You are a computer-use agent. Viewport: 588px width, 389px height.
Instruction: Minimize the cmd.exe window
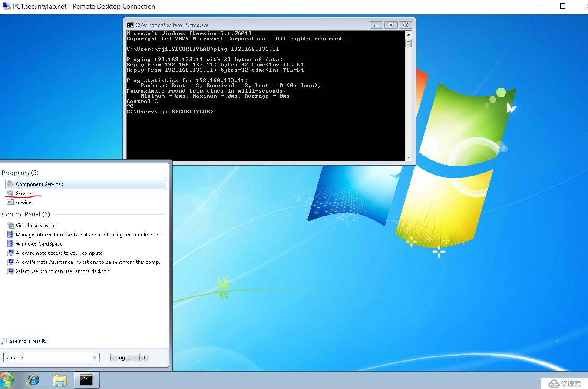[x=377, y=25]
